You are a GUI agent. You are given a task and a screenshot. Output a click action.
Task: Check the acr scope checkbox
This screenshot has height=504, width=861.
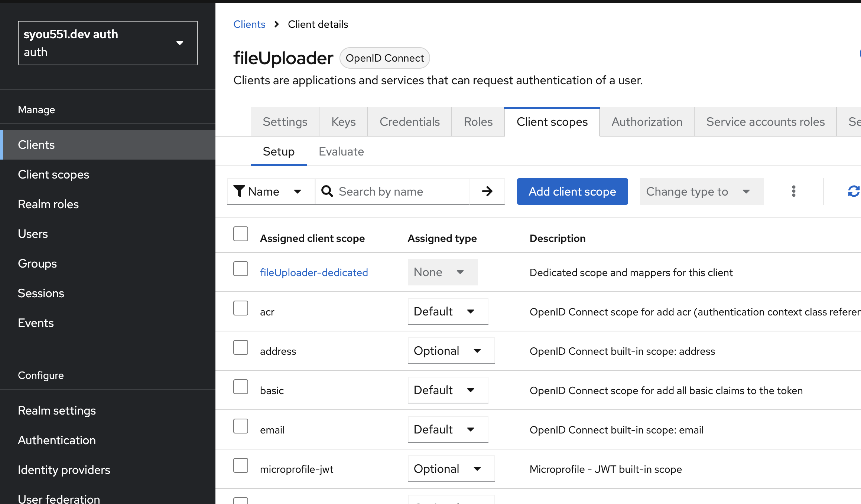241,308
